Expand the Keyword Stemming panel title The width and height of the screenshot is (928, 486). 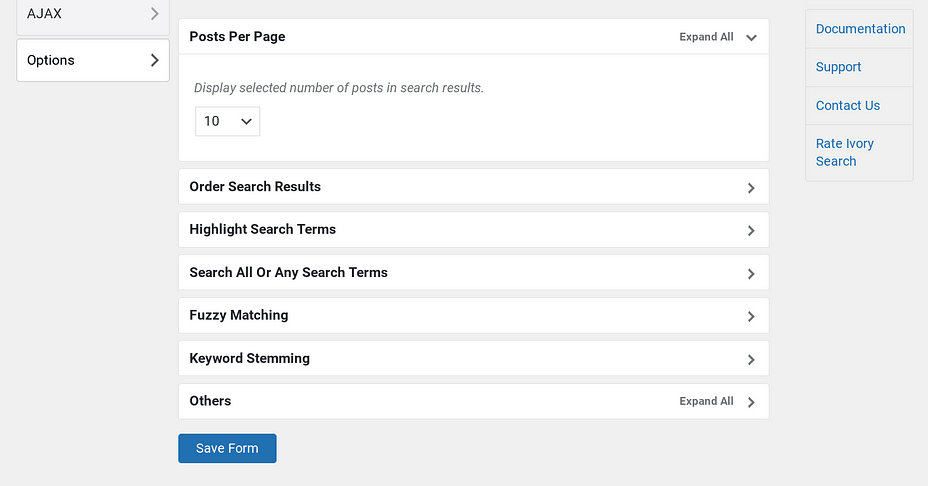click(249, 358)
